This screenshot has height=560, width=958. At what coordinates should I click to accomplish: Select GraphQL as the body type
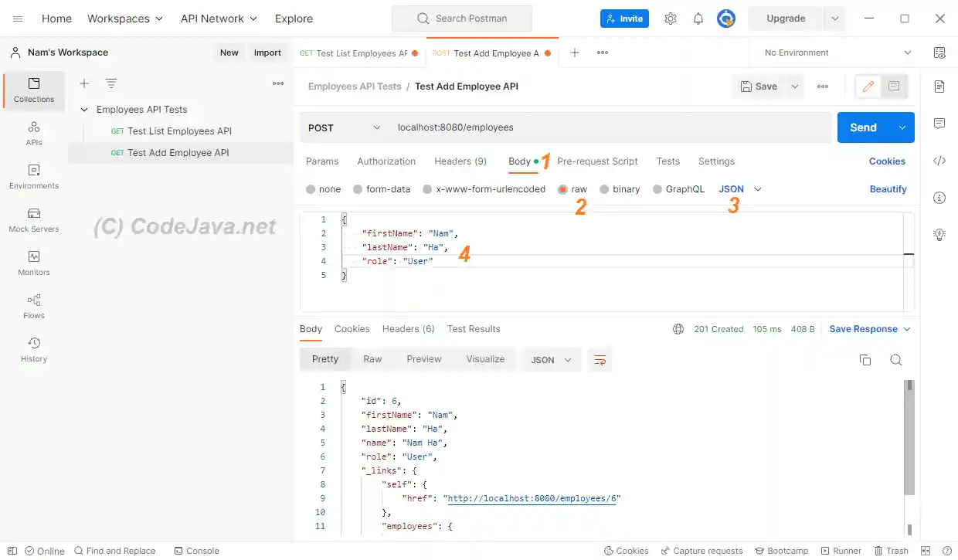(684, 188)
